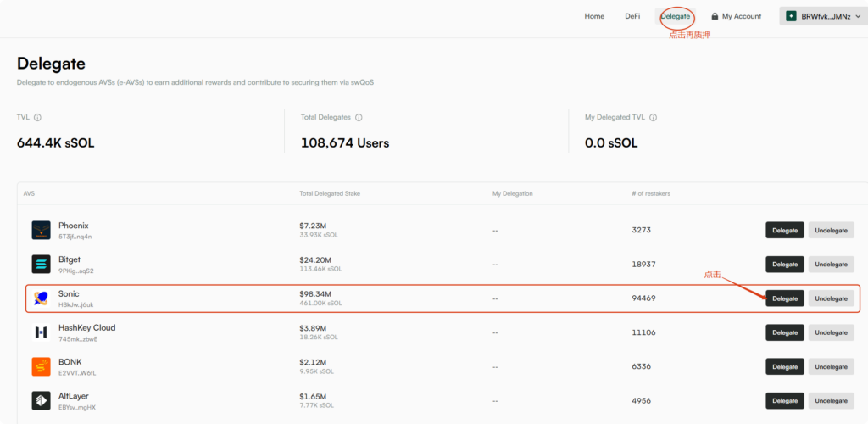Click the 94469 restakers count

[644, 298]
